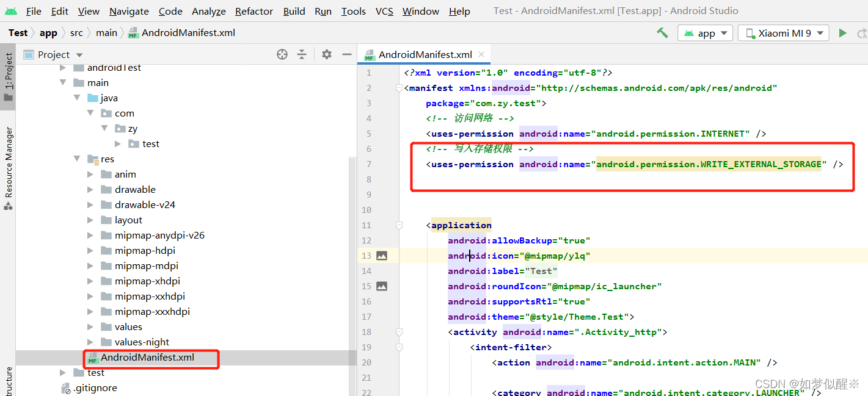Screen dimensions: 868x396
Task: Collapse the java folder arrow
Action: pyautogui.click(x=77, y=98)
